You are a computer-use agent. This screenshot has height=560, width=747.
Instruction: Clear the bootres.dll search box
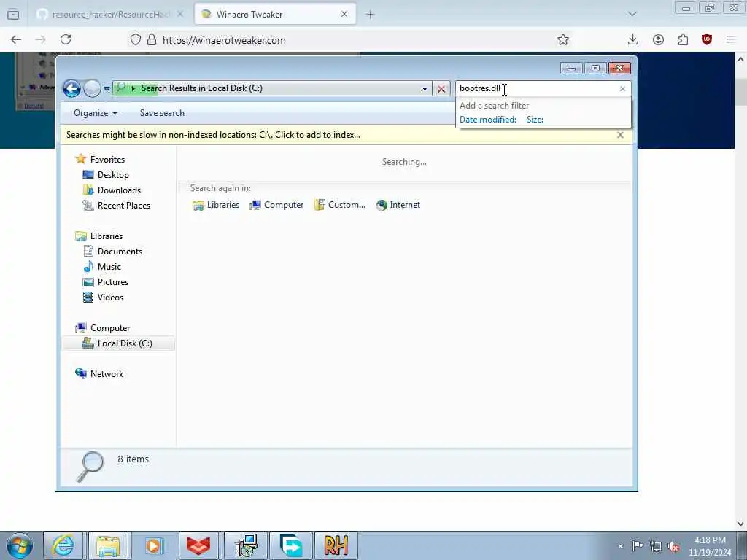click(x=622, y=88)
